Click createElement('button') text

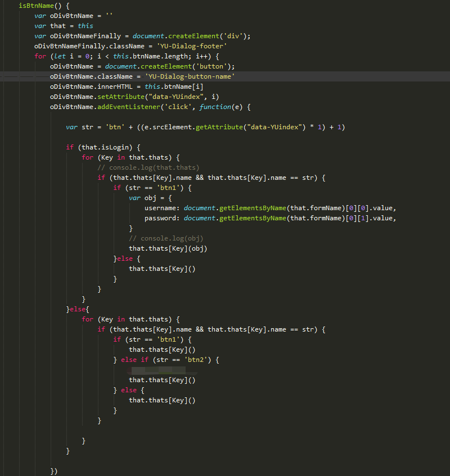point(187,66)
